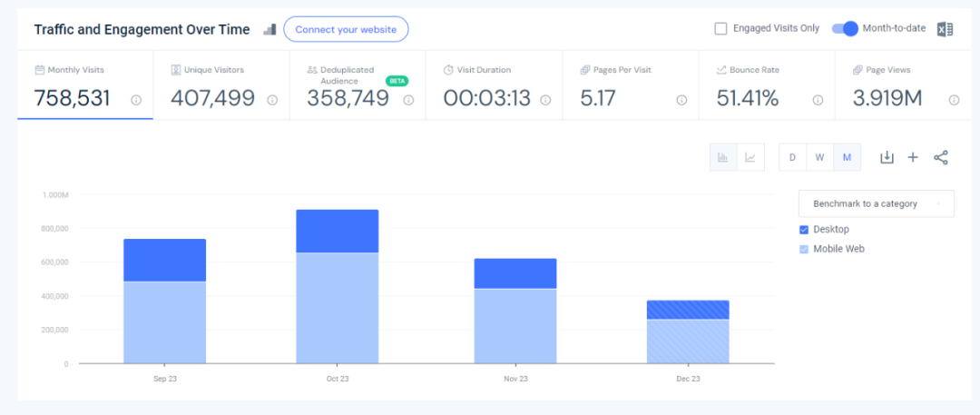Set the daily granularity with the D button
Viewport: 980px width, 415px height.
coord(792,157)
